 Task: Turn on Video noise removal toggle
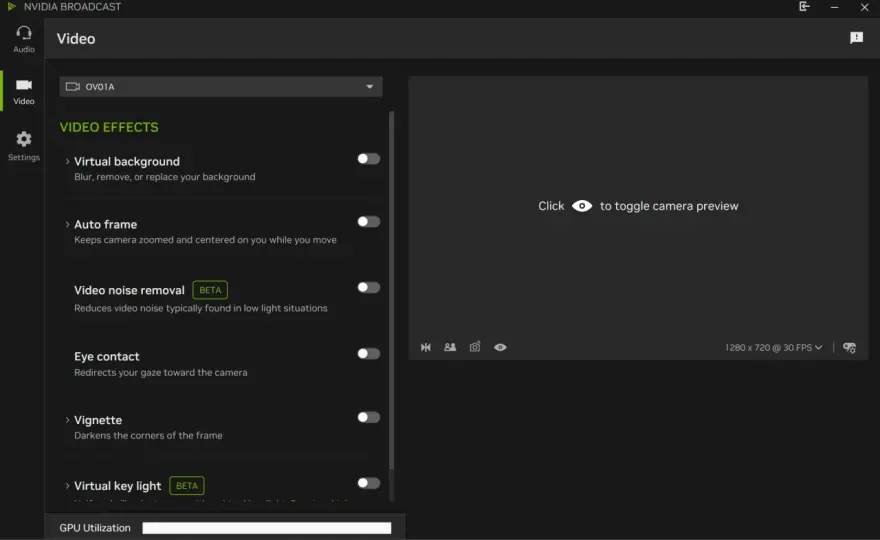pos(369,287)
